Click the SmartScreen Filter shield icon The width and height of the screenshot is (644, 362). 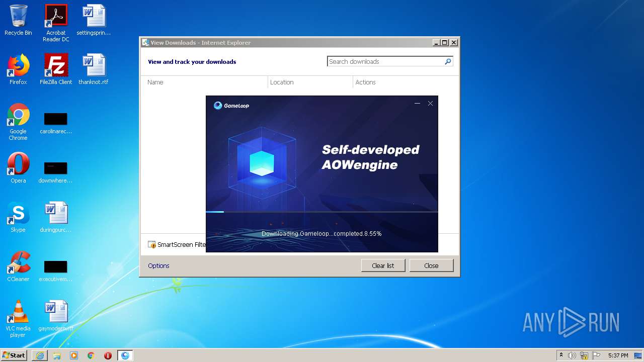click(152, 245)
